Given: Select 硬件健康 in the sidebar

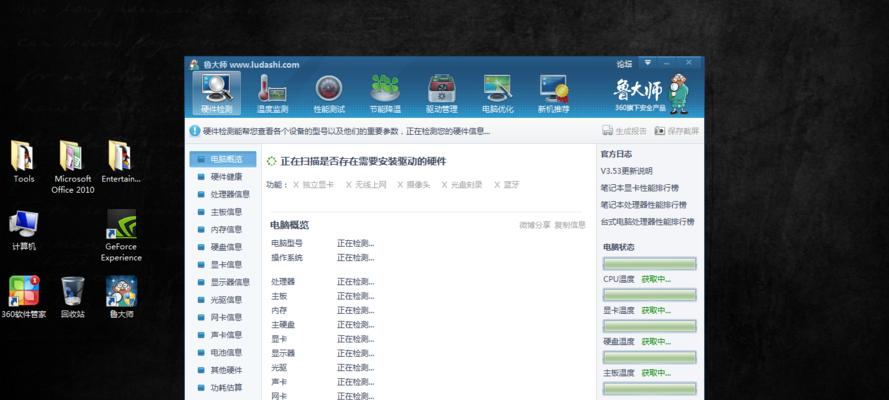Looking at the screenshot, I should coord(222,177).
